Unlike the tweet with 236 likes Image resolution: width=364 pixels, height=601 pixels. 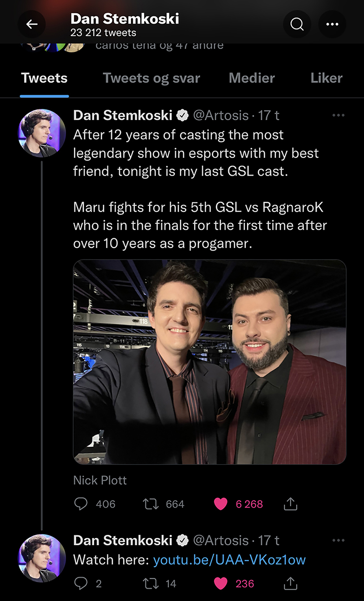coord(221,583)
